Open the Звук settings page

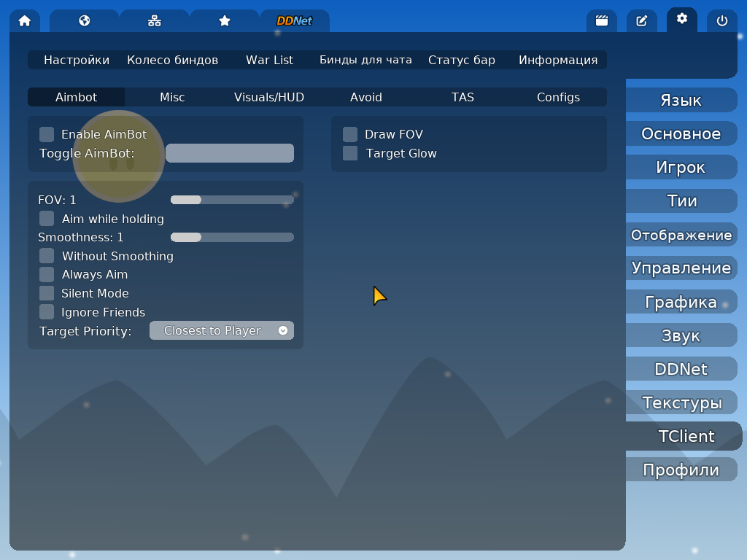(x=681, y=335)
